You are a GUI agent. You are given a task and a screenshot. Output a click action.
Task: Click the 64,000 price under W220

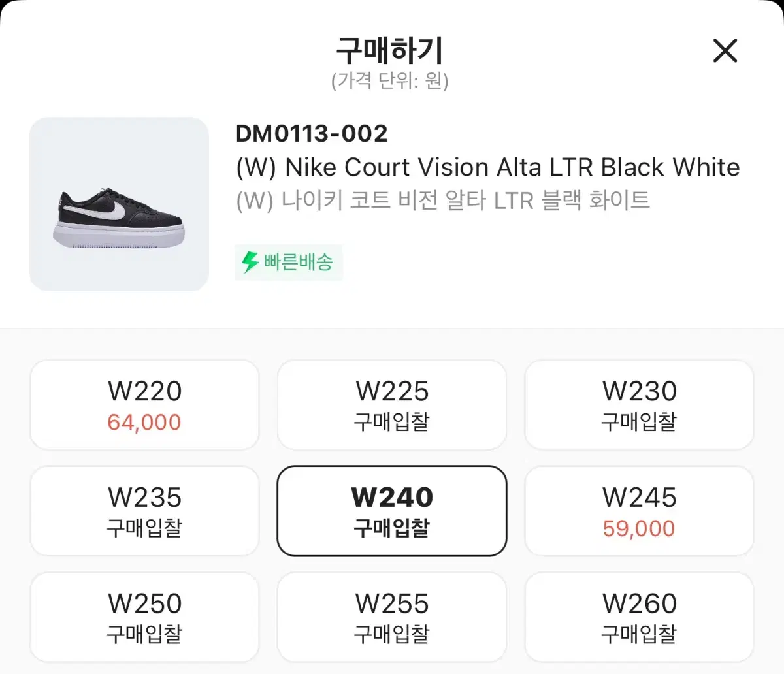[144, 423]
